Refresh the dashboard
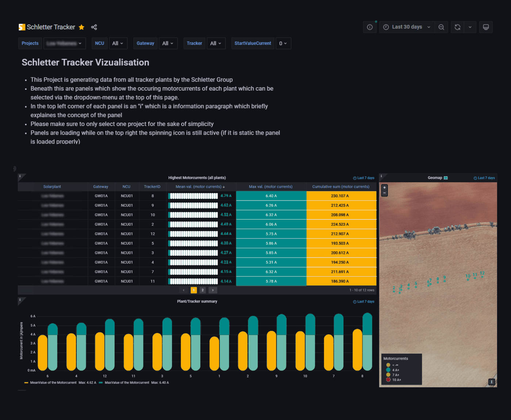 pos(457,27)
